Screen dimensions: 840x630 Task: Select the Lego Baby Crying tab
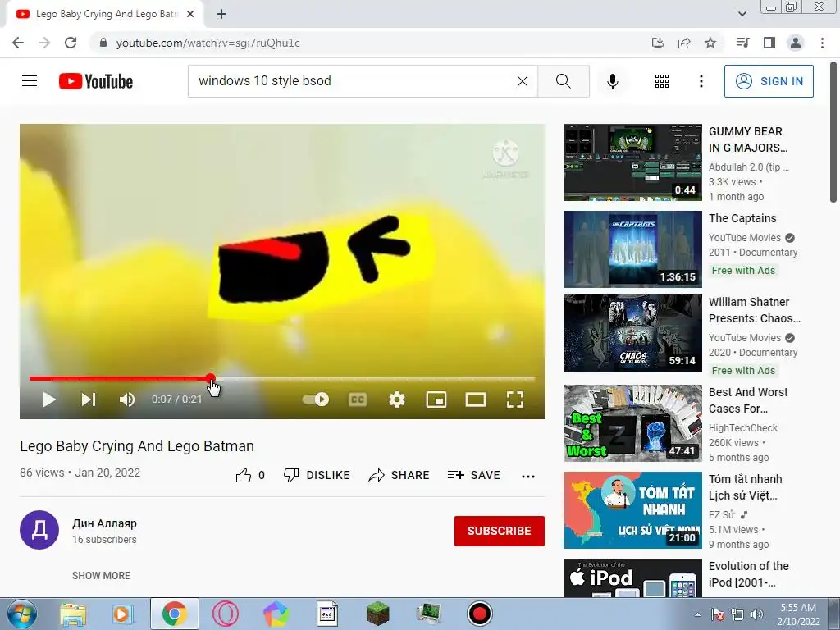(105, 14)
